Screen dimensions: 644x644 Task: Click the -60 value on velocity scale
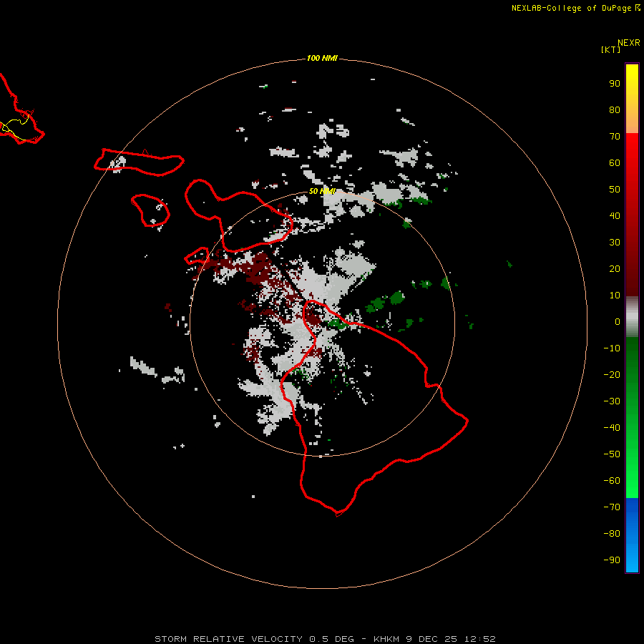612,481
